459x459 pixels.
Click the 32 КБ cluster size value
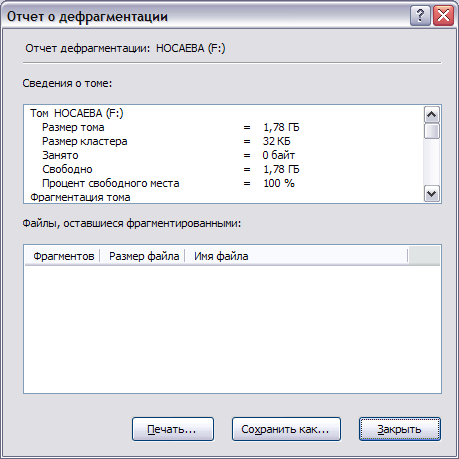(276, 141)
